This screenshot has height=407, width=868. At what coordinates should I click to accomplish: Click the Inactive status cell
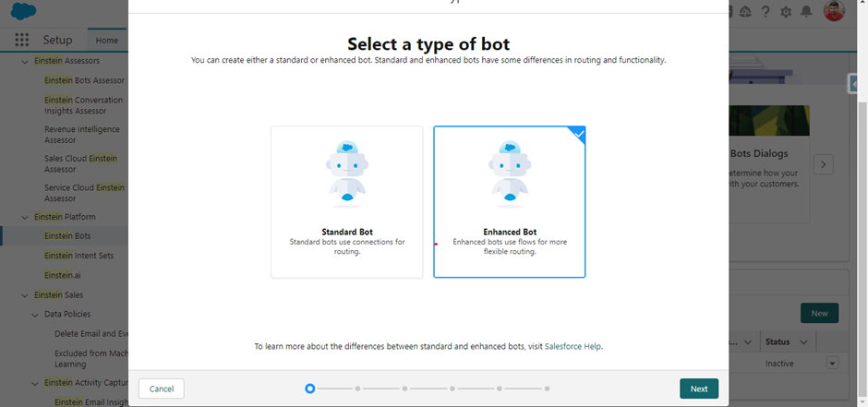(x=779, y=364)
